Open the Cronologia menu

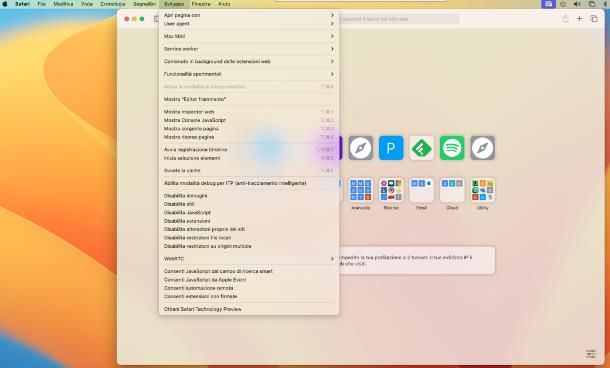click(113, 4)
